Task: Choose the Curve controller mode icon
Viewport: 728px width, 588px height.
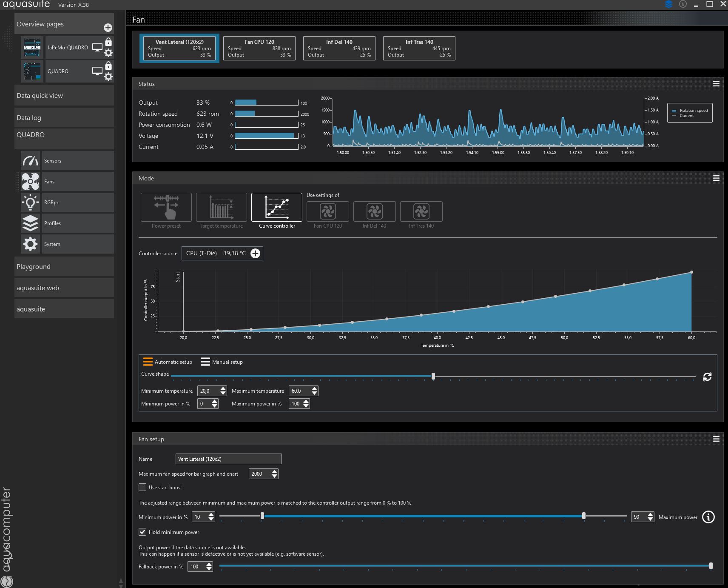Action: click(277, 207)
